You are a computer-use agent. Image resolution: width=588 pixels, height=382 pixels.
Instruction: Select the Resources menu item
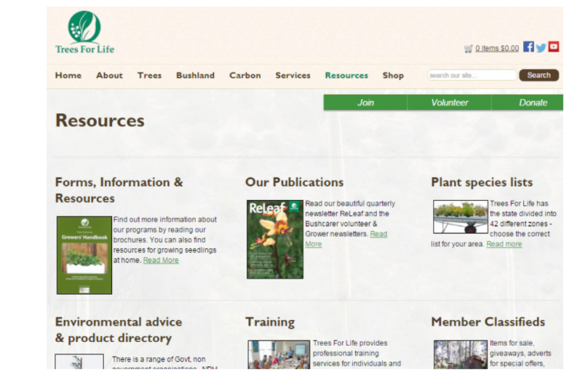coord(346,76)
